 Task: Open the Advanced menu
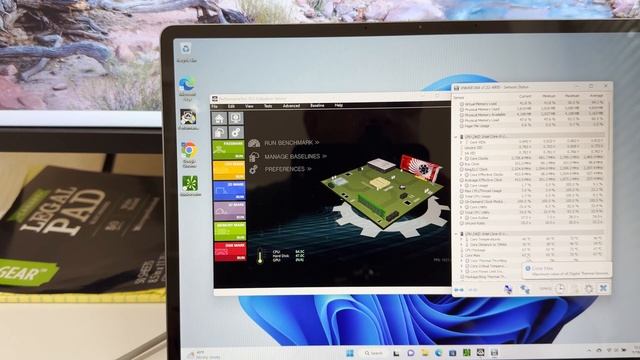291,106
